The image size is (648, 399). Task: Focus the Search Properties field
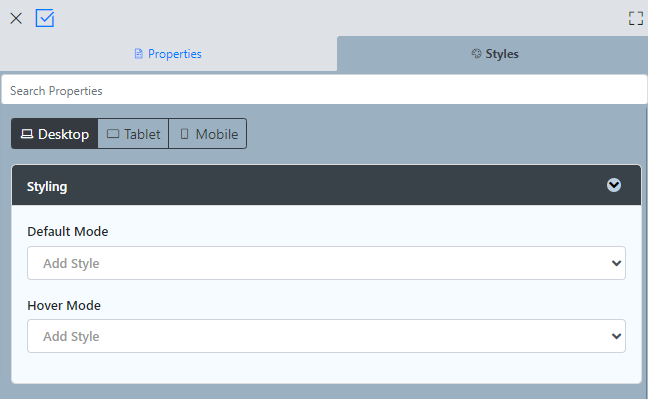pyautogui.click(x=324, y=90)
